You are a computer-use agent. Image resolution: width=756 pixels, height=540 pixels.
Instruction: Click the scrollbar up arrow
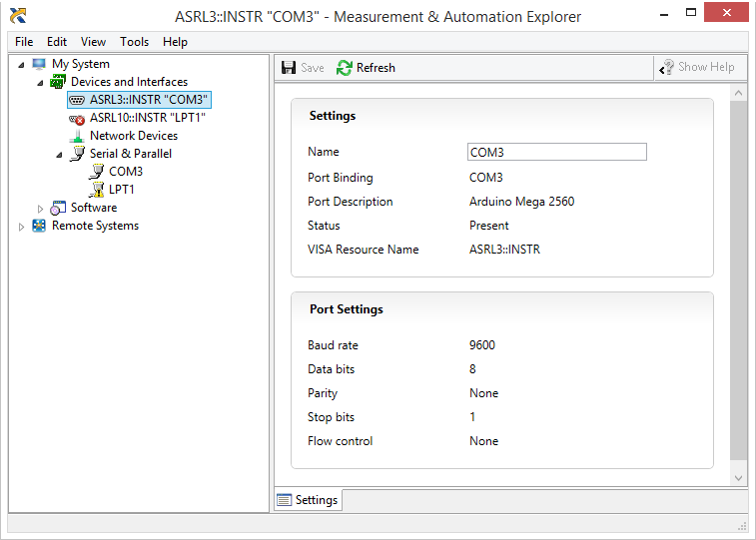point(738,93)
